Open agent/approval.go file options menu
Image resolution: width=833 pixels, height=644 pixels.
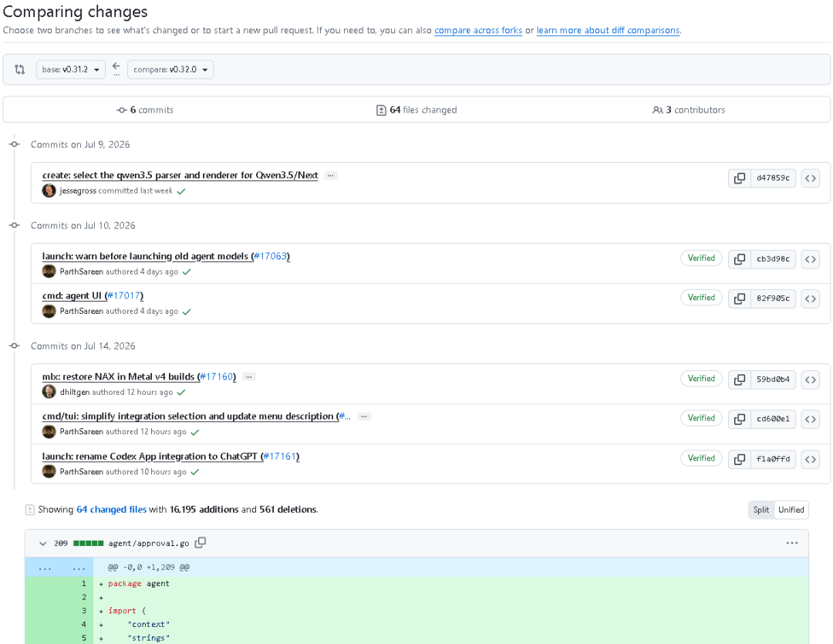pyautogui.click(x=791, y=543)
